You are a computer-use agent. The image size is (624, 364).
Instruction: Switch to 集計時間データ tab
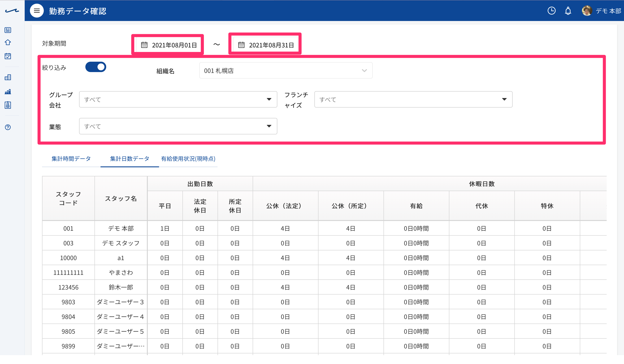tap(71, 159)
